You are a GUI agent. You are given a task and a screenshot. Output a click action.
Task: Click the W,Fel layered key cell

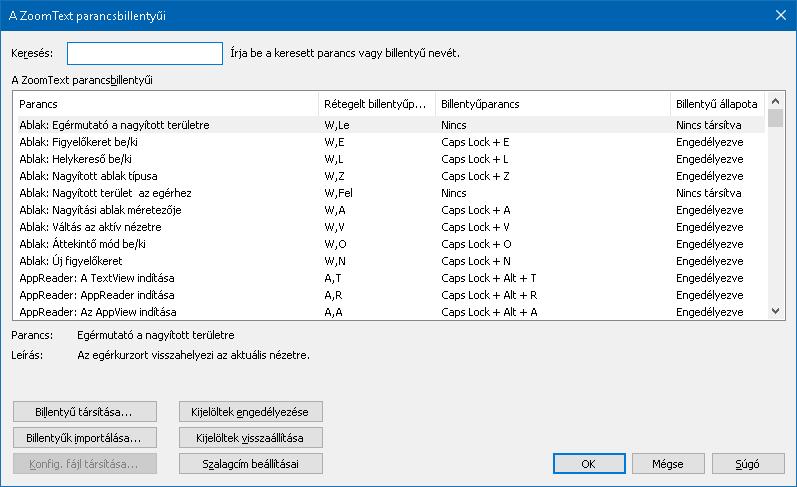click(339, 193)
